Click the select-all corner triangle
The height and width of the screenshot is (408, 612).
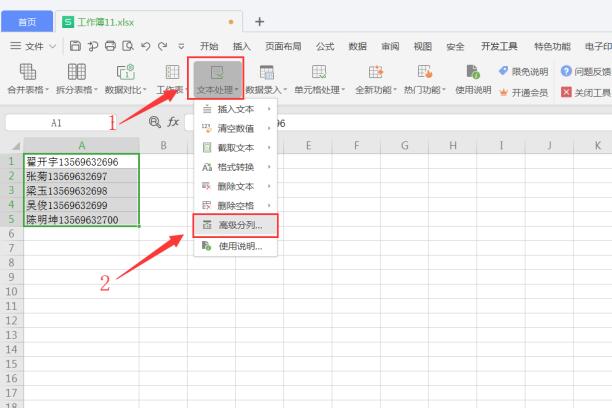click(x=16, y=146)
